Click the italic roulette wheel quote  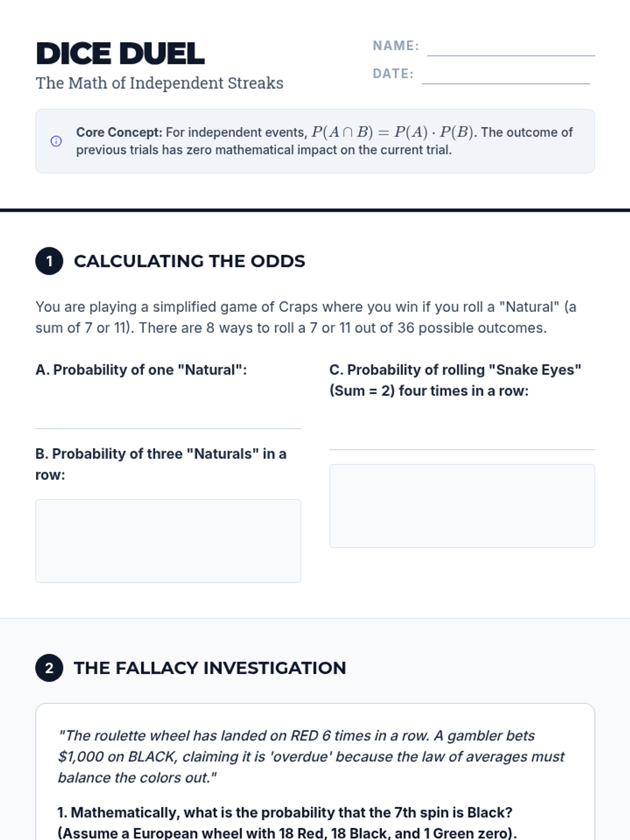click(311, 757)
